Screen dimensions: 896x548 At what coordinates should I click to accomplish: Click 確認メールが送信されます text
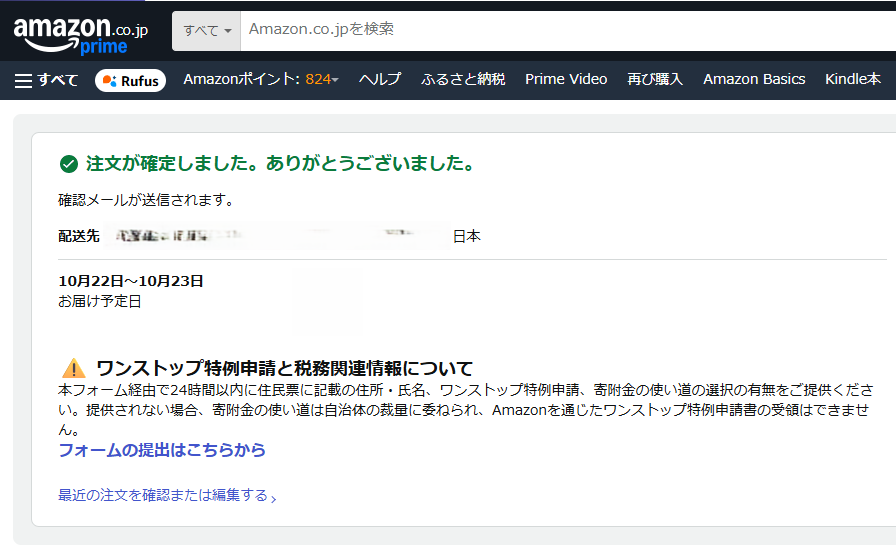coord(146,200)
